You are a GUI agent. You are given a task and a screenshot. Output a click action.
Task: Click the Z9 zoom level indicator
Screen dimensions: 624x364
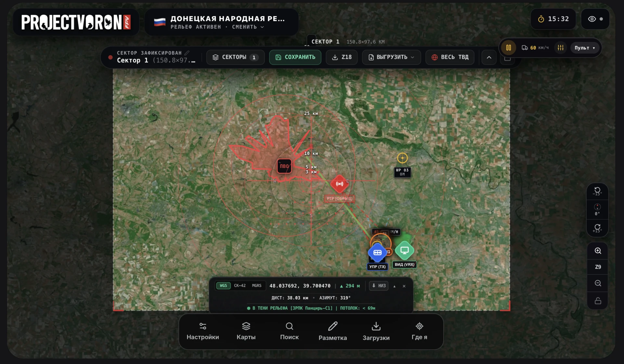pos(598,267)
